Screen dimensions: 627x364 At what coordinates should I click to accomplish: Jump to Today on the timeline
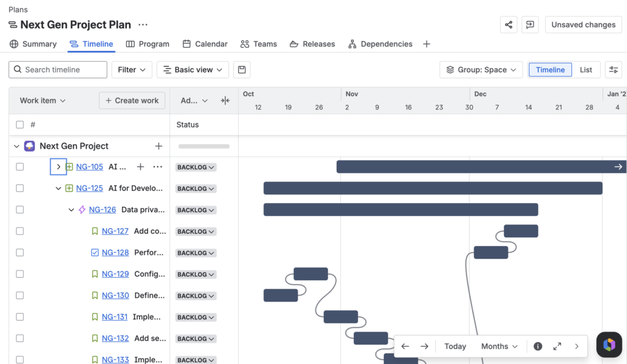tap(455, 346)
